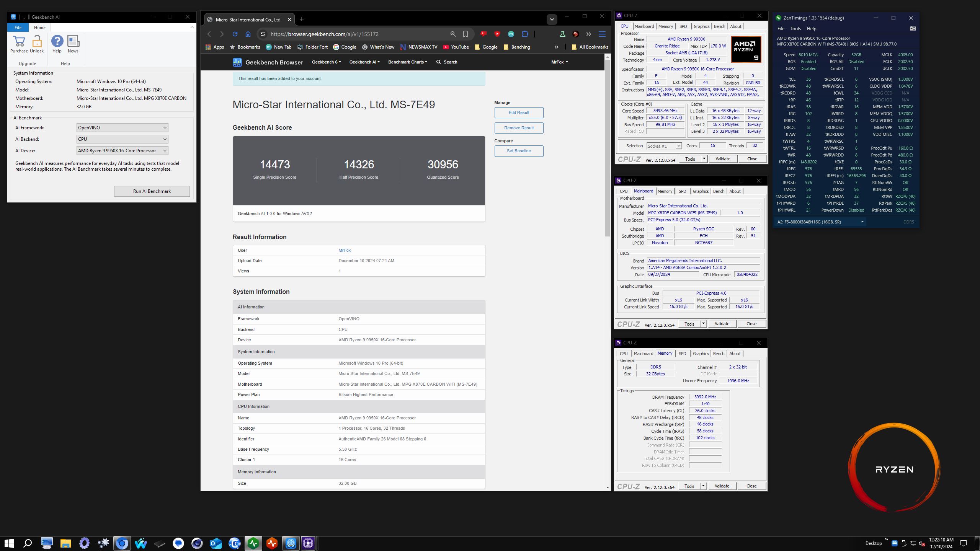
Task: Close the Micro-Star International browser tab
Action: 289,20
